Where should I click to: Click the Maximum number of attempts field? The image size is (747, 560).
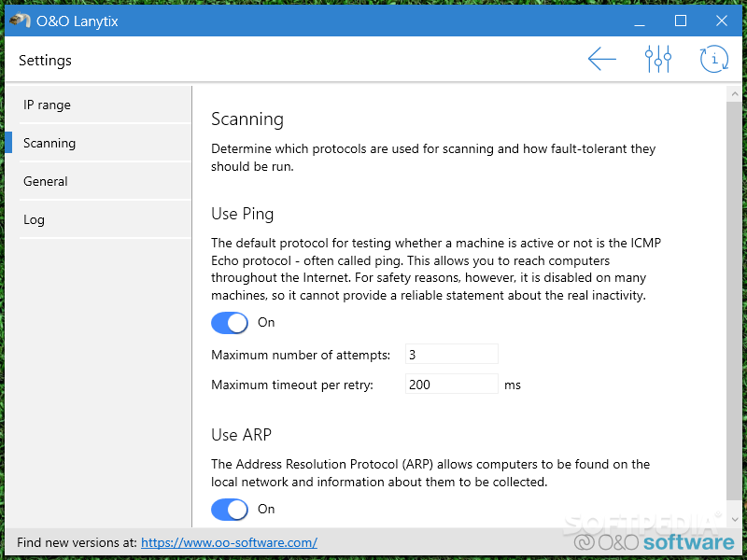tap(452, 355)
